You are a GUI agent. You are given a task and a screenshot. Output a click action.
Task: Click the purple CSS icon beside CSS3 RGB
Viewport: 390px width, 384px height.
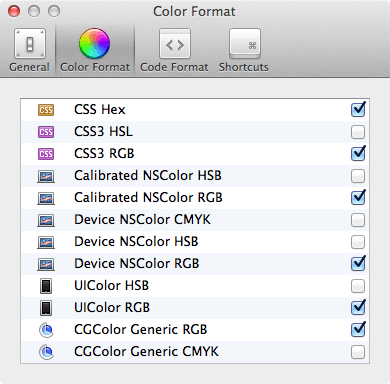pos(46,154)
